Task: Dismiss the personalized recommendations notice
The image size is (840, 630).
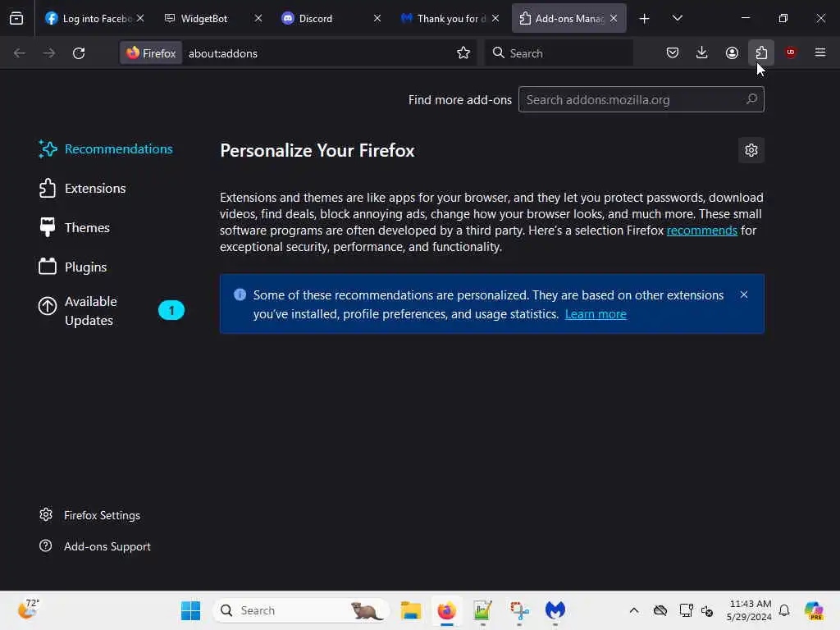Action: point(743,294)
